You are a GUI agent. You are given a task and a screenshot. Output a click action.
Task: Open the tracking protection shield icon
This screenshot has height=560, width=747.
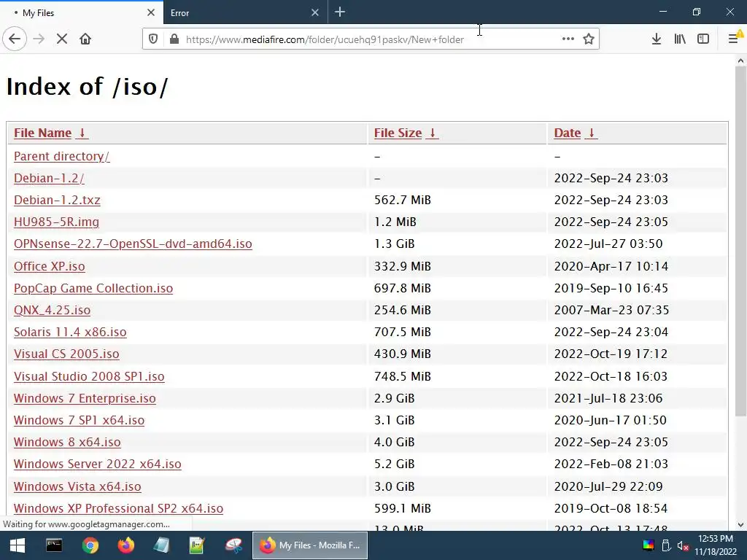click(153, 39)
